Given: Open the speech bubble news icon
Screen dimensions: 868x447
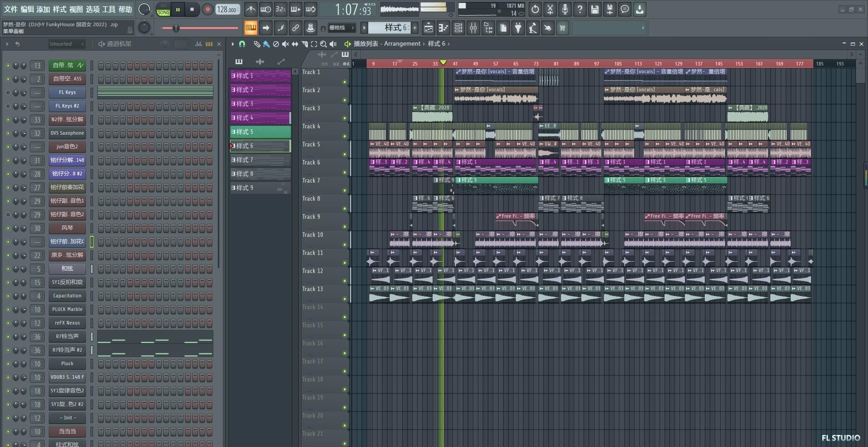Looking at the screenshot, I should click(625, 9).
